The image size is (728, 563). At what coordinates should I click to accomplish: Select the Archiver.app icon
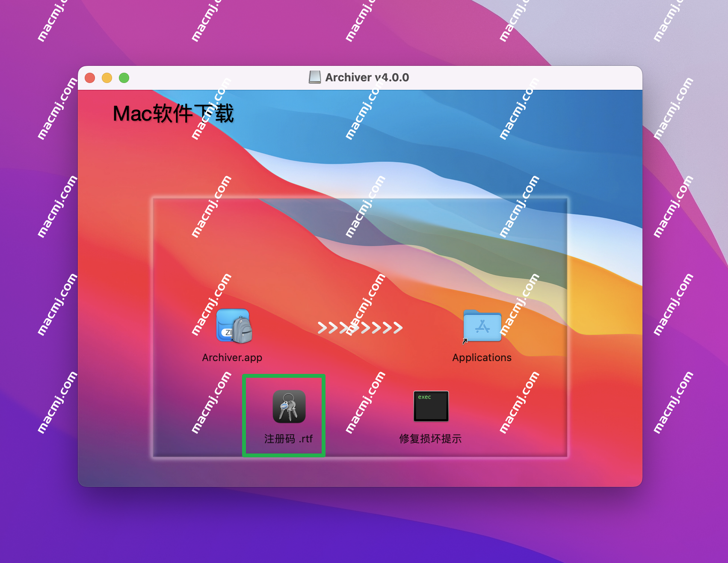pyautogui.click(x=234, y=326)
